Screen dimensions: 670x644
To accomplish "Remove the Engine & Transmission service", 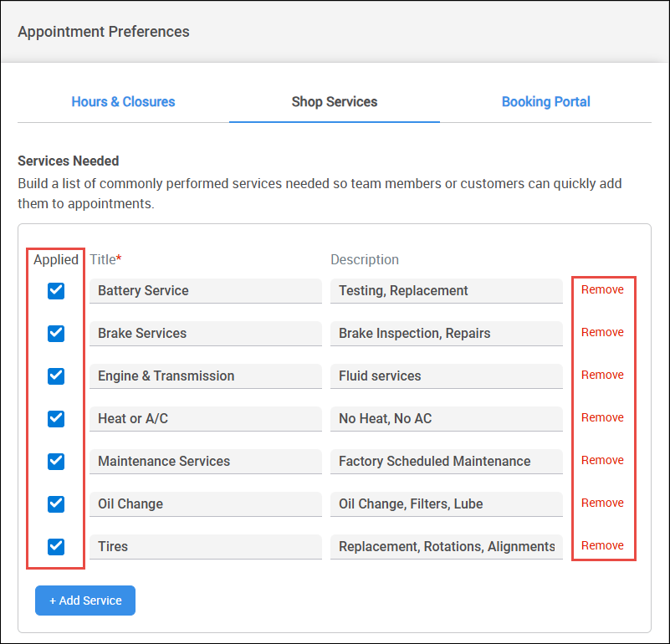I will (602, 376).
